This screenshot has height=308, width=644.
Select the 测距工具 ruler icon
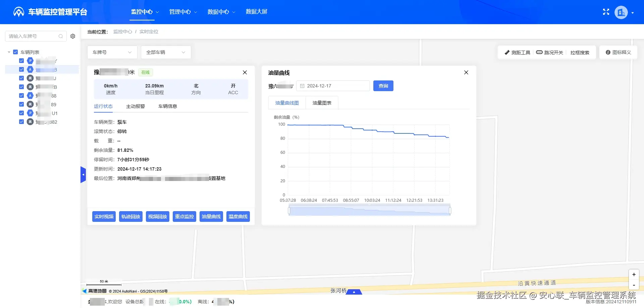point(507,52)
